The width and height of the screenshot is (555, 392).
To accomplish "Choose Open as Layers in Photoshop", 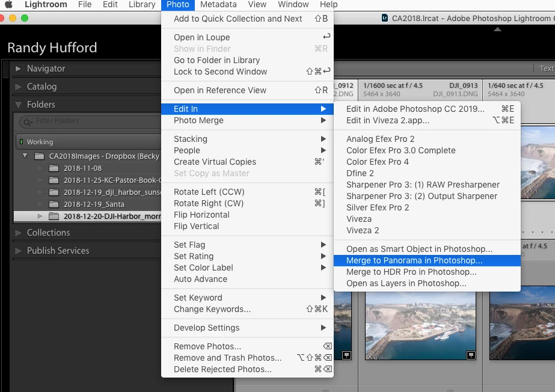I will click(x=427, y=283).
